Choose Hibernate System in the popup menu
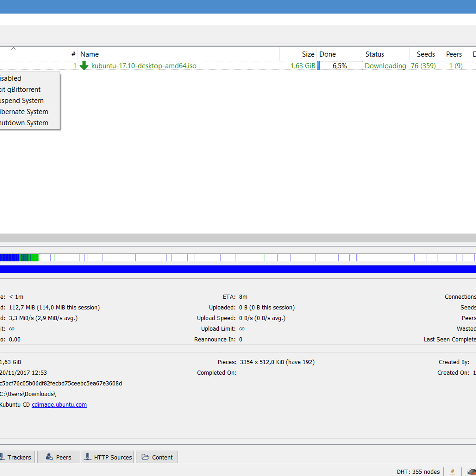The height and width of the screenshot is (476, 476). tap(30, 112)
